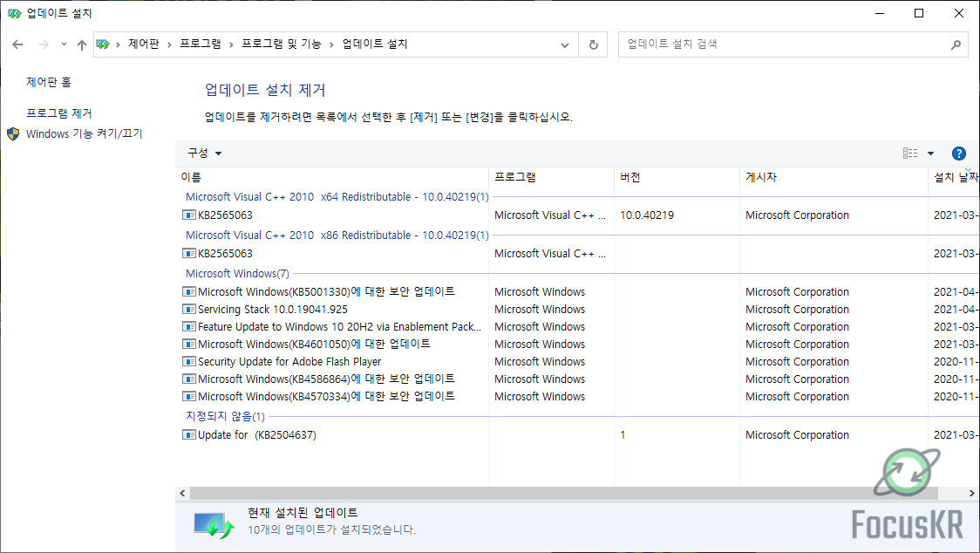980x553 pixels.
Task: Click icon beside Update for KB2504637
Action: click(x=188, y=434)
